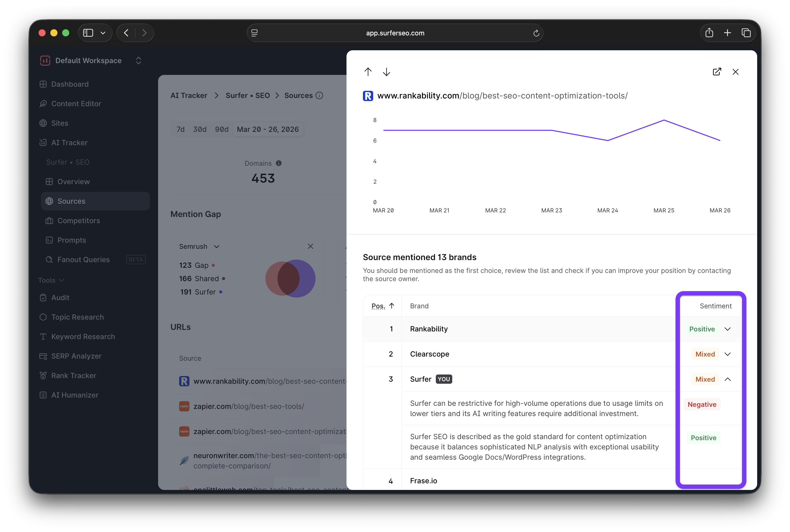This screenshot has height=532, width=790.
Task: Go to next source with down arrow
Action: pos(386,72)
